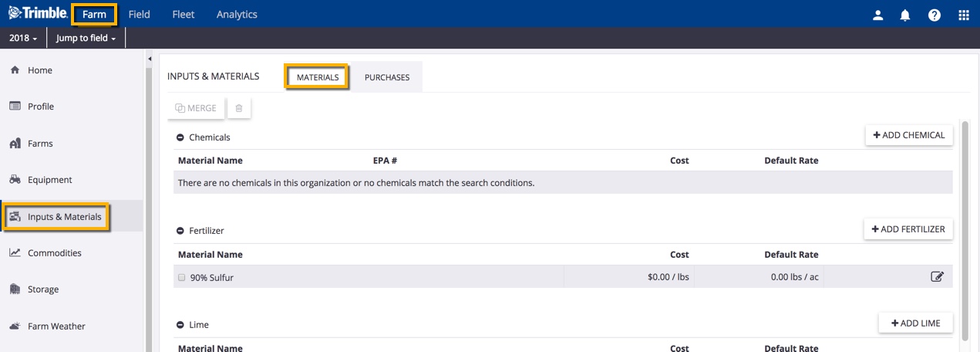This screenshot has height=352, width=980.
Task: Click the materials list vertical scrollbar
Action: (x=965, y=229)
